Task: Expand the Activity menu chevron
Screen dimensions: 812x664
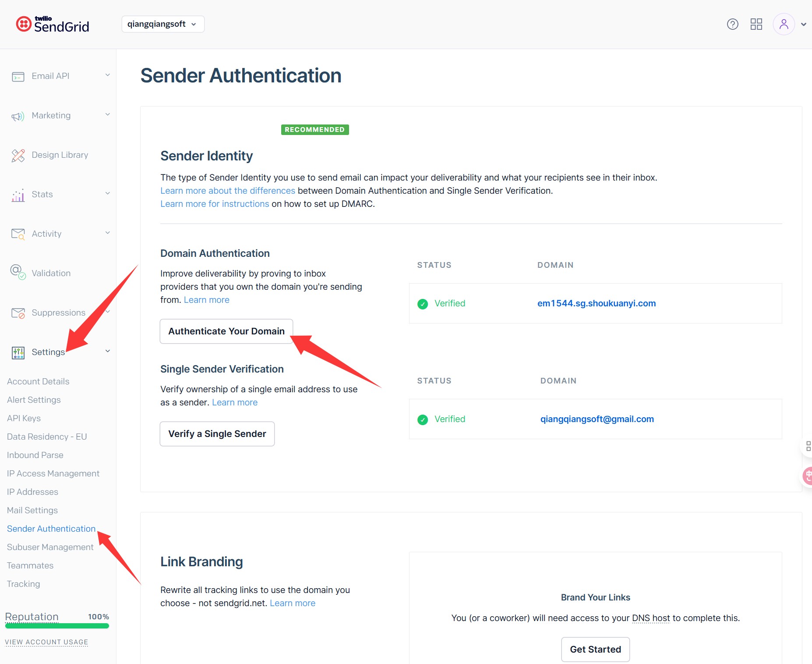Action: (x=107, y=233)
